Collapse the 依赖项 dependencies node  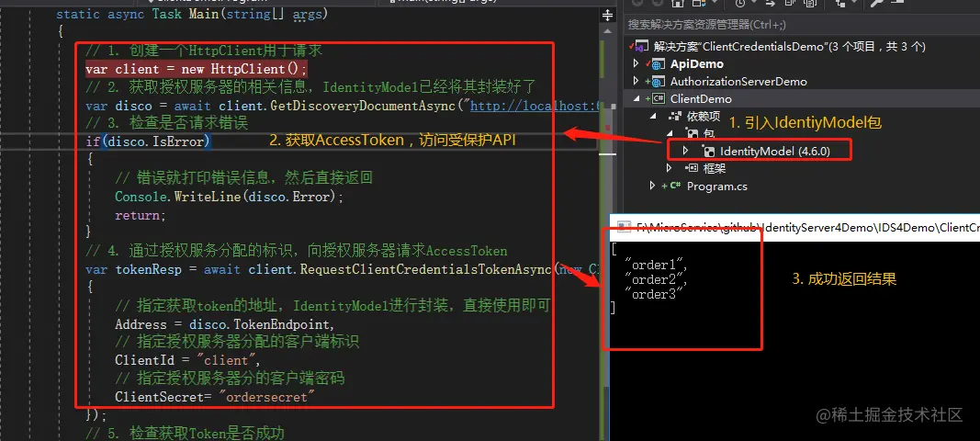654,117
